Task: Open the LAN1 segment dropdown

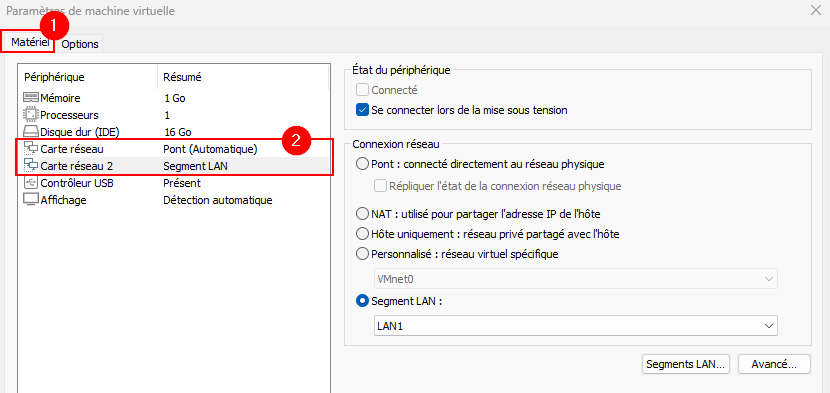Action: point(575,326)
